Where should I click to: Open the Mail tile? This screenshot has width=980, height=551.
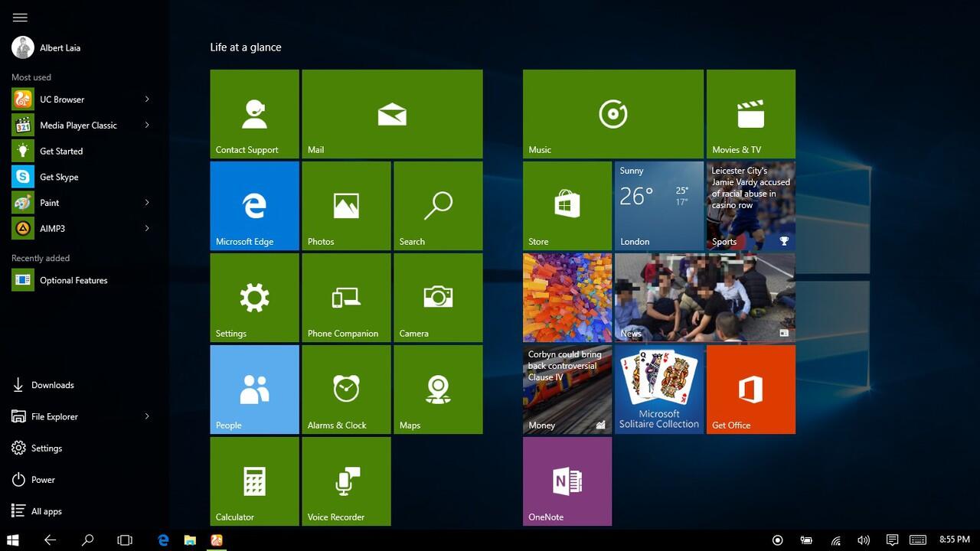[392, 114]
